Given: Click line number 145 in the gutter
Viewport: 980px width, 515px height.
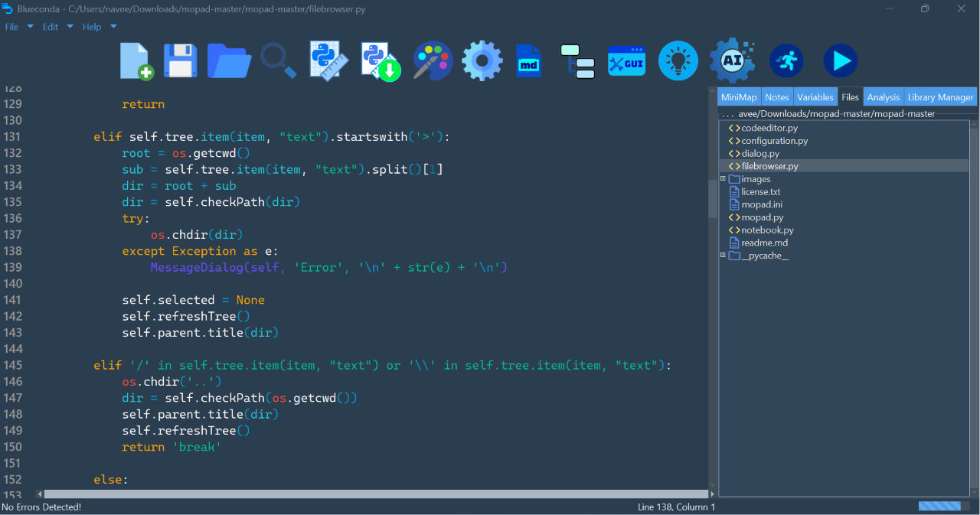Looking at the screenshot, I should [13, 366].
